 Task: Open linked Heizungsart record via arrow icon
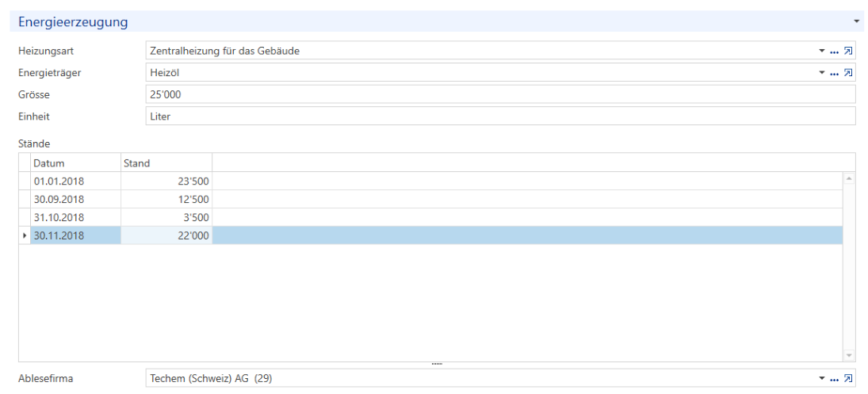847,52
